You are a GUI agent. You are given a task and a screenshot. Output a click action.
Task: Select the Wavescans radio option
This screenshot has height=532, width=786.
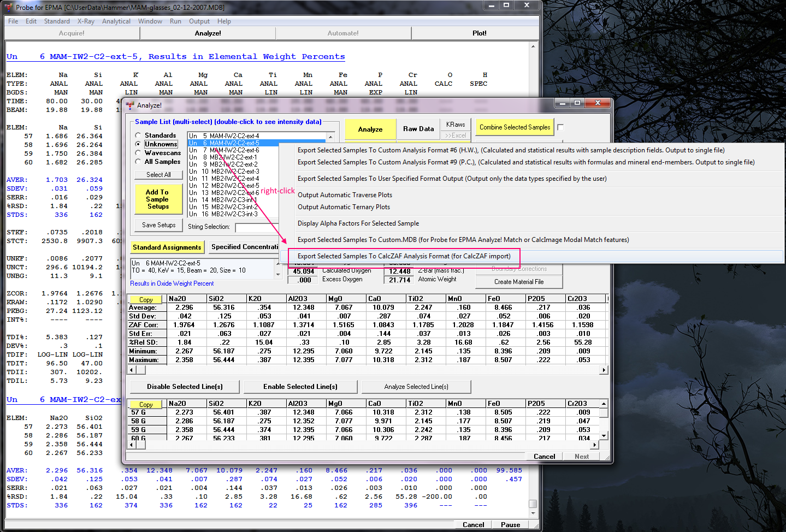138,153
